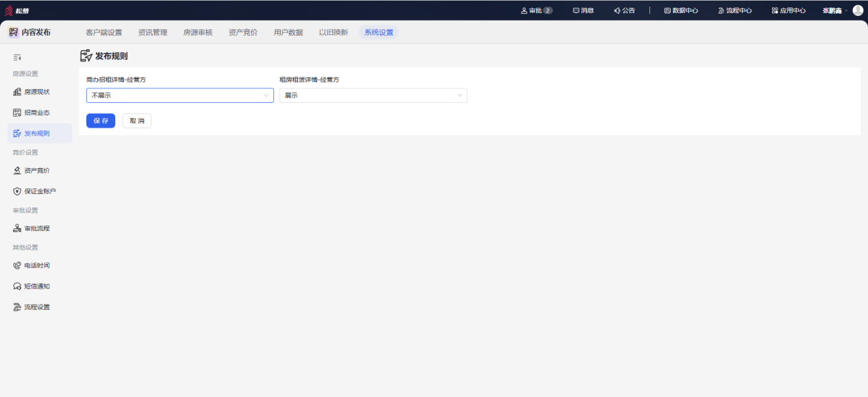Switch to the 资讯管理 tab

(152, 32)
